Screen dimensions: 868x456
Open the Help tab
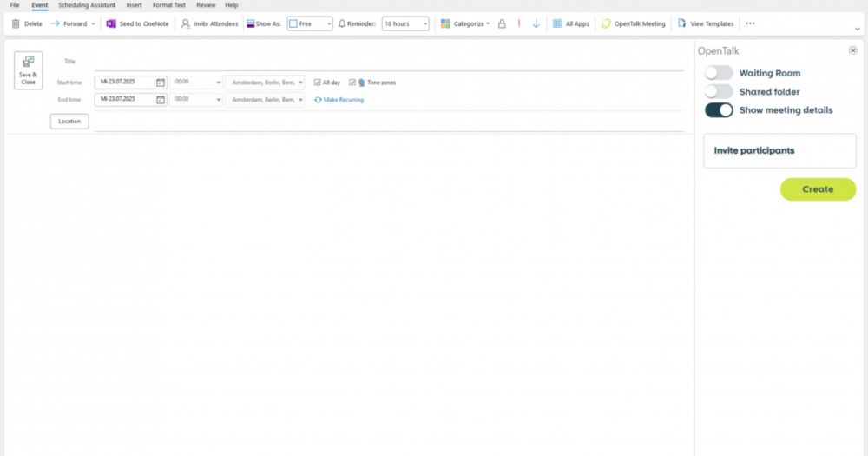click(x=232, y=5)
